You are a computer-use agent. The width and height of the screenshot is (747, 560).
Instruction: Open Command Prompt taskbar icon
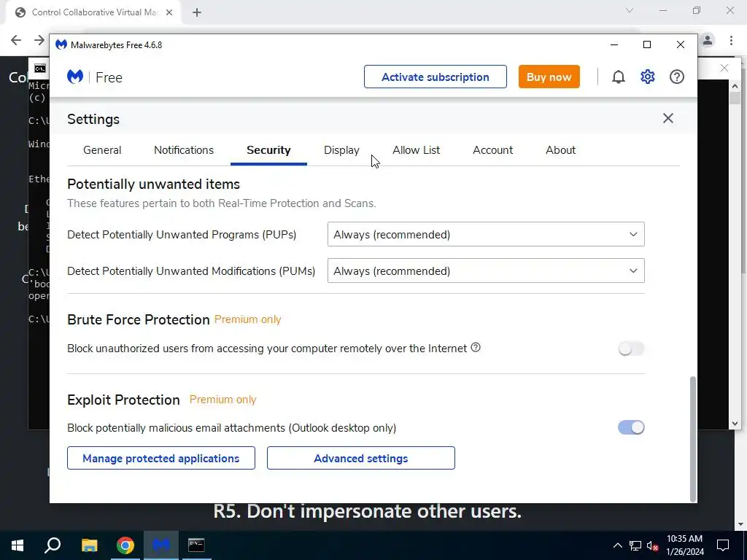click(x=196, y=545)
